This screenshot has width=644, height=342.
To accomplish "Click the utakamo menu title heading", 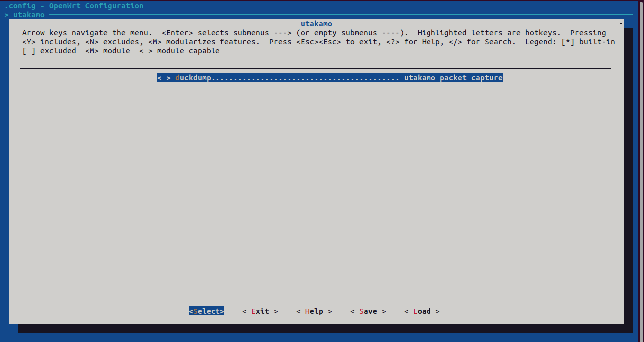I will coord(316,24).
